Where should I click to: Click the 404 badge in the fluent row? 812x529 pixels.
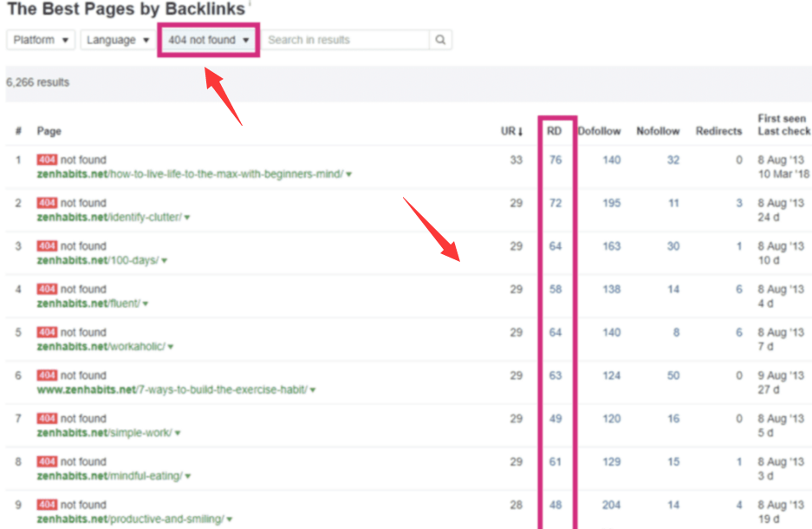click(47, 289)
